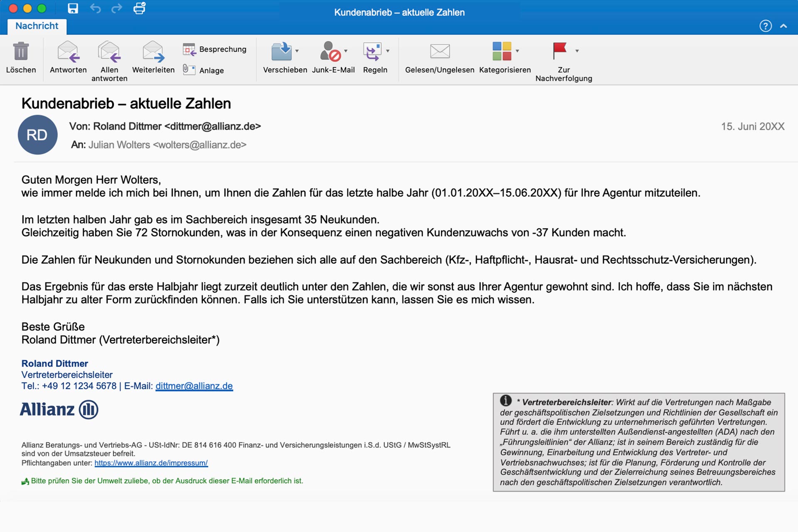This screenshot has width=798, height=532.
Task: Mark message as Junk-E-Mail
Action: [x=330, y=52]
